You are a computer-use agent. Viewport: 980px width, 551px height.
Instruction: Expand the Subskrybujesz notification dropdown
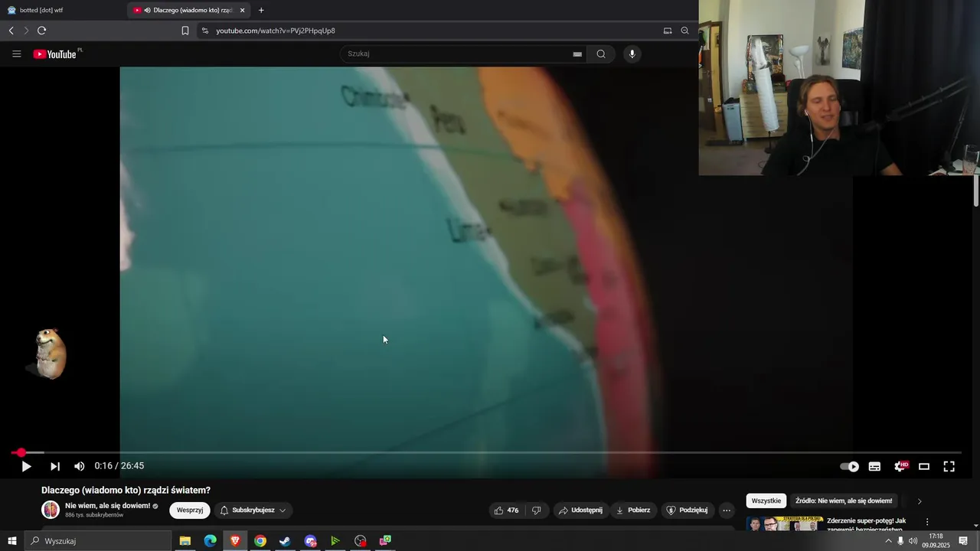(253, 510)
